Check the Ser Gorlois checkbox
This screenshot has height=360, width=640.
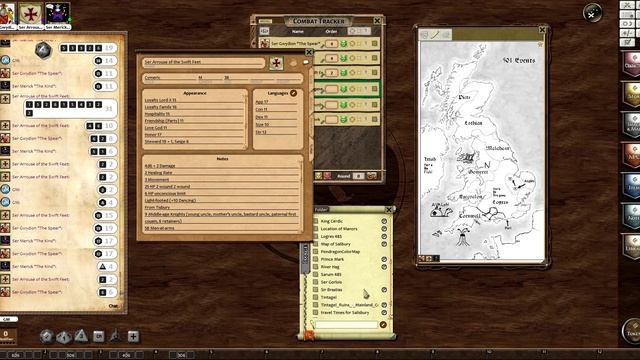click(x=315, y=282)
